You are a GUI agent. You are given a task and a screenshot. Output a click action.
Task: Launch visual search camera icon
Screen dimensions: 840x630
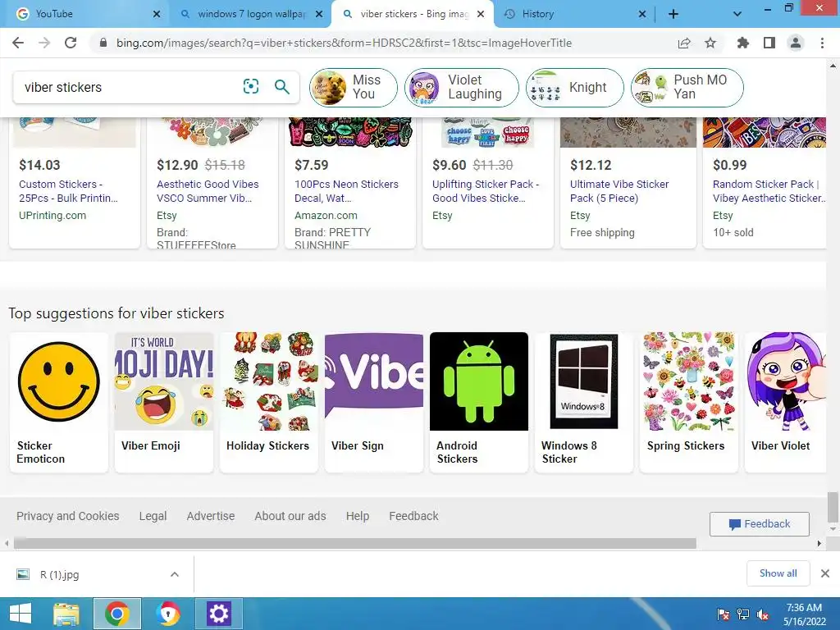pos(251,86)
